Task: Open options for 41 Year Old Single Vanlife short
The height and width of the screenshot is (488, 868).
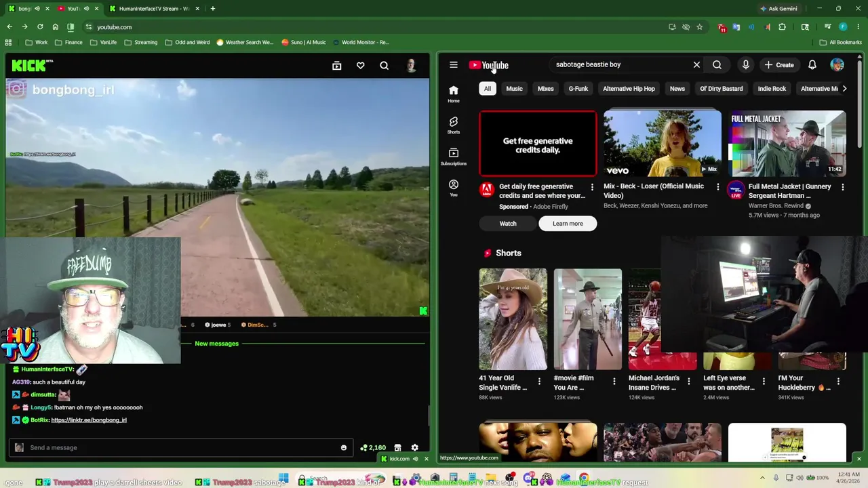Action: [x=540, y=382]
